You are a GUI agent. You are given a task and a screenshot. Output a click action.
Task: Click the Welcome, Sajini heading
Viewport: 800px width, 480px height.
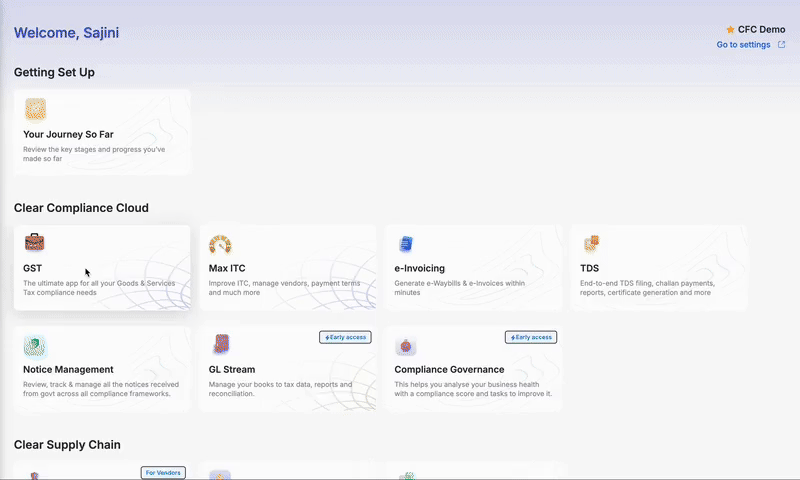66,33
